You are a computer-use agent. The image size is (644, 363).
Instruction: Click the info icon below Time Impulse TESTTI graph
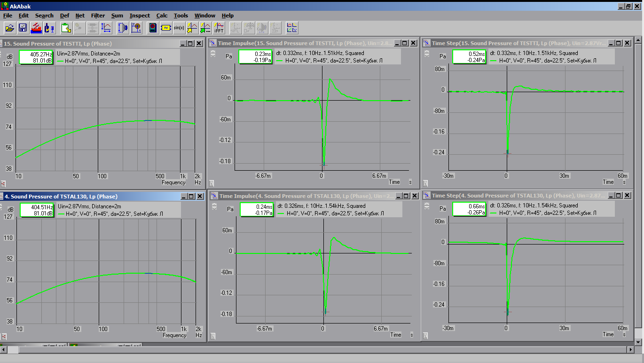pos(212,184)
